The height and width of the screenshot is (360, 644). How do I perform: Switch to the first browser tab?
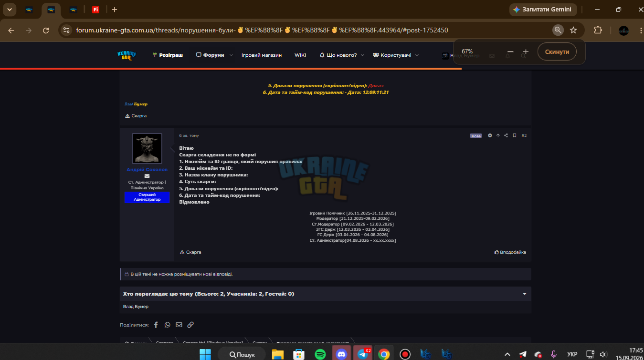coord(29,10)
